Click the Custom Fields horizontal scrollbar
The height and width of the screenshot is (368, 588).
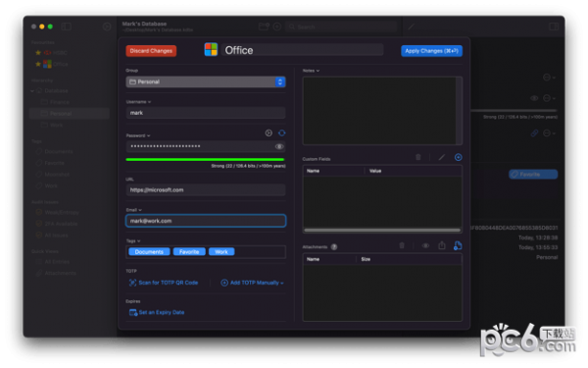(x=382, y=230)
